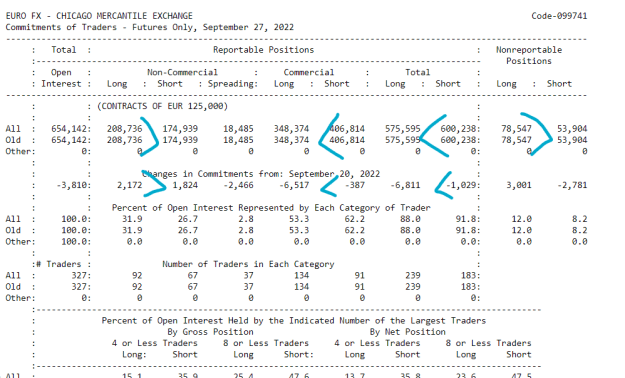Click 183 in the Old traders row
The height and width of the screenshot is (378, 625).
[x=471, y=286]
